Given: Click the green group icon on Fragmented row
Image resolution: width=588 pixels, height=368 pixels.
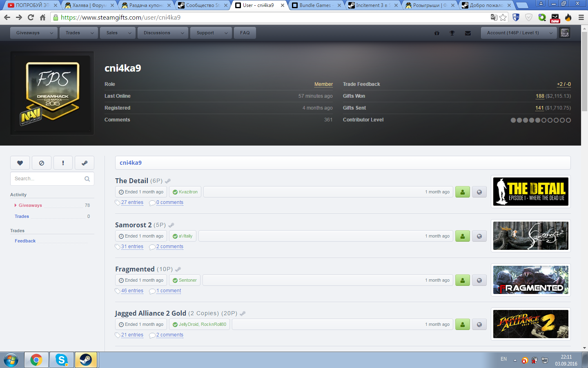Looking at the screenshot, I should click(463, 280).
